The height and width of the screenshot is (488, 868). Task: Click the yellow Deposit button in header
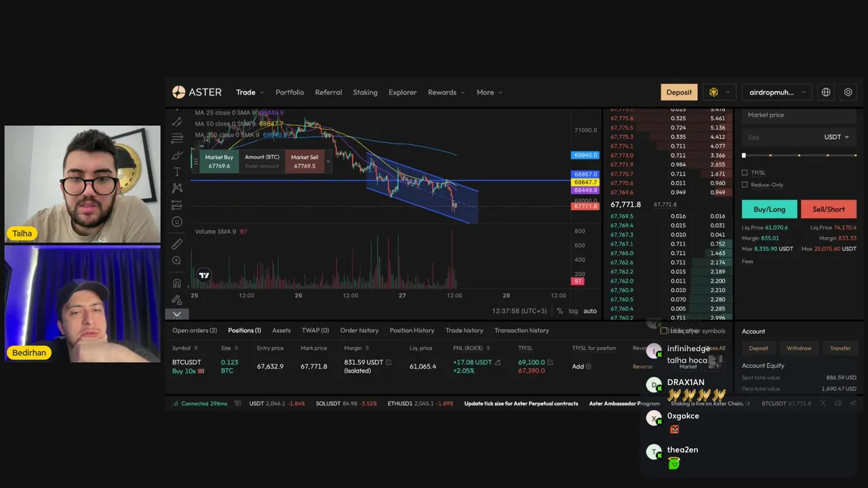point(679,92)
